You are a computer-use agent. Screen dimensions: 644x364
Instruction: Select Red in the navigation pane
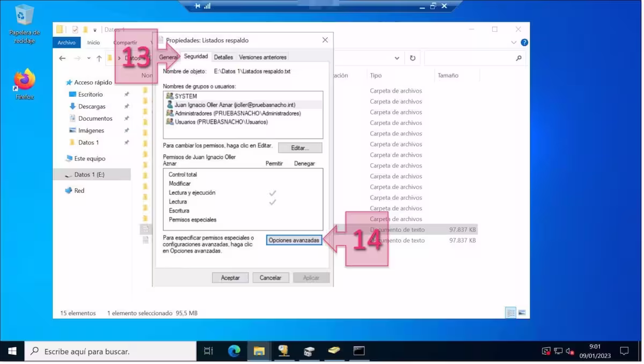point(79,191)
